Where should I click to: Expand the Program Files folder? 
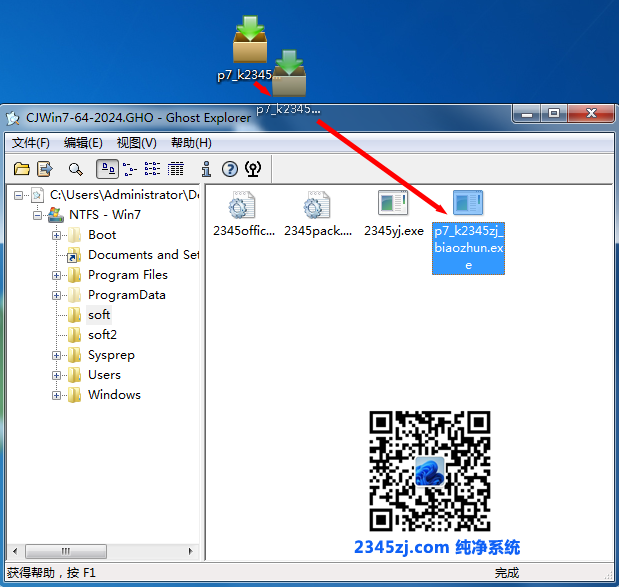pos(56,275)
